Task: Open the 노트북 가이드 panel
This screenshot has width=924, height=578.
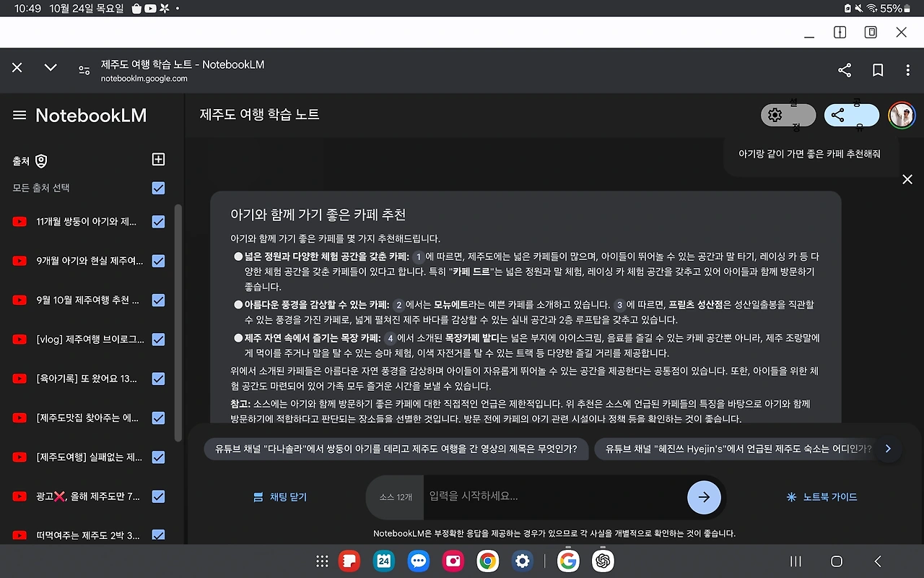Action: [x=821, y=497]
